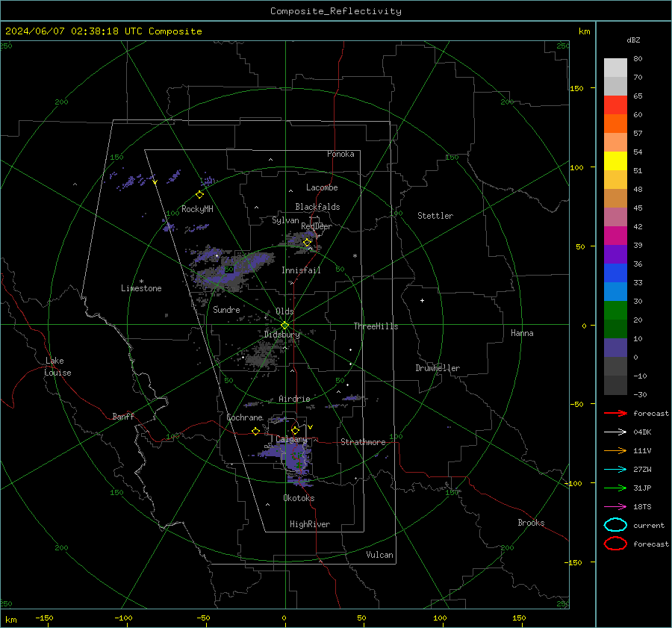This screenshot has height=628, width=672.
Task: Click the Sundre city label
Action: [x=226, y=309]
